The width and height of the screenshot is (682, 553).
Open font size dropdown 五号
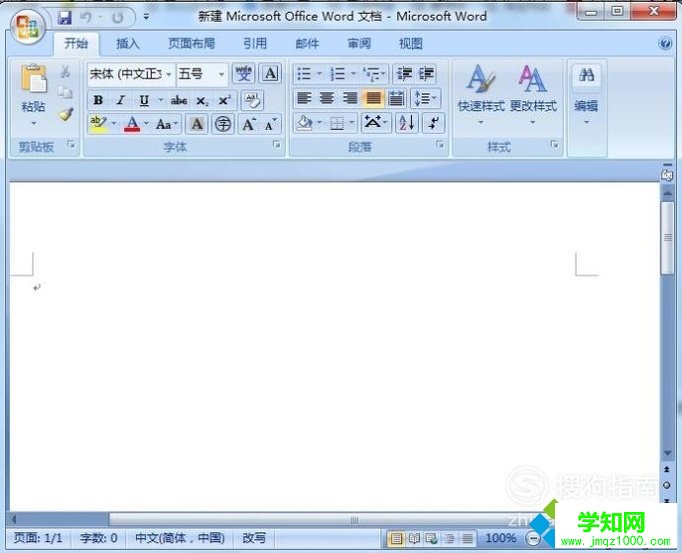[221, 74]
